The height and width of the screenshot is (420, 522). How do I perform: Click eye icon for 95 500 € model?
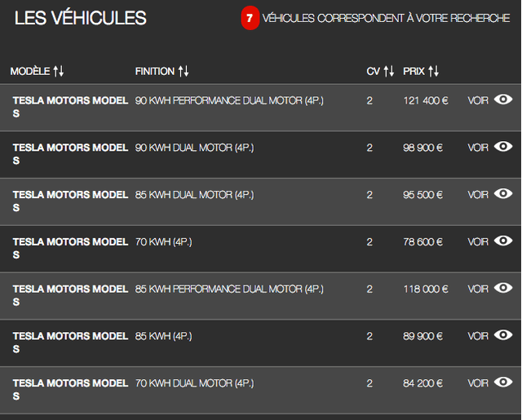coord(503,194)
